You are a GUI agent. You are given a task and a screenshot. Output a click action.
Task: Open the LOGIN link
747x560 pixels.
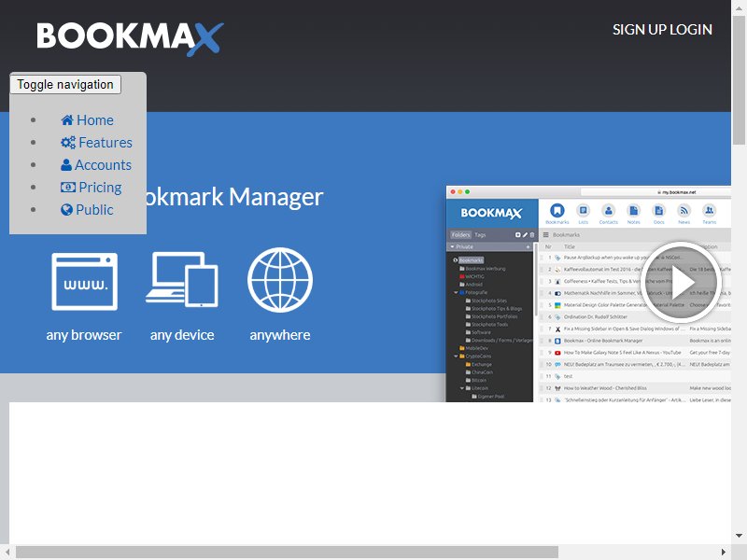[691, 30]
